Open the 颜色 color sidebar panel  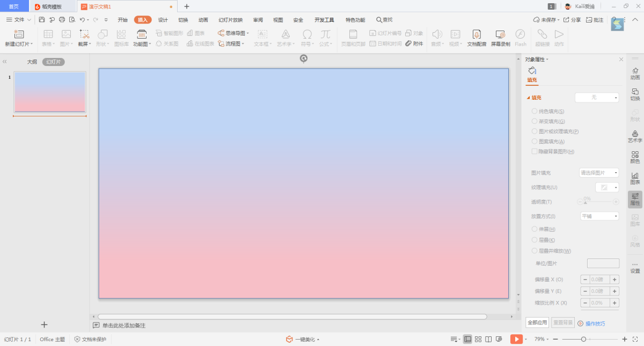635,157
